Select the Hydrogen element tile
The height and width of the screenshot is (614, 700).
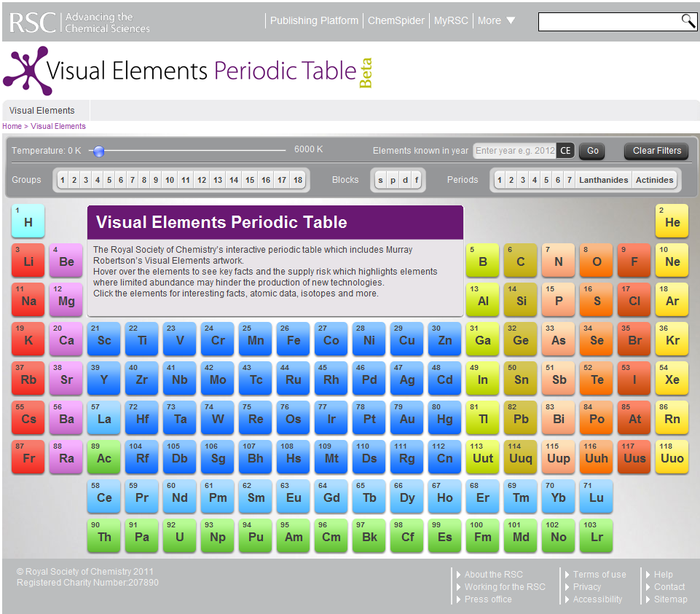28,221
